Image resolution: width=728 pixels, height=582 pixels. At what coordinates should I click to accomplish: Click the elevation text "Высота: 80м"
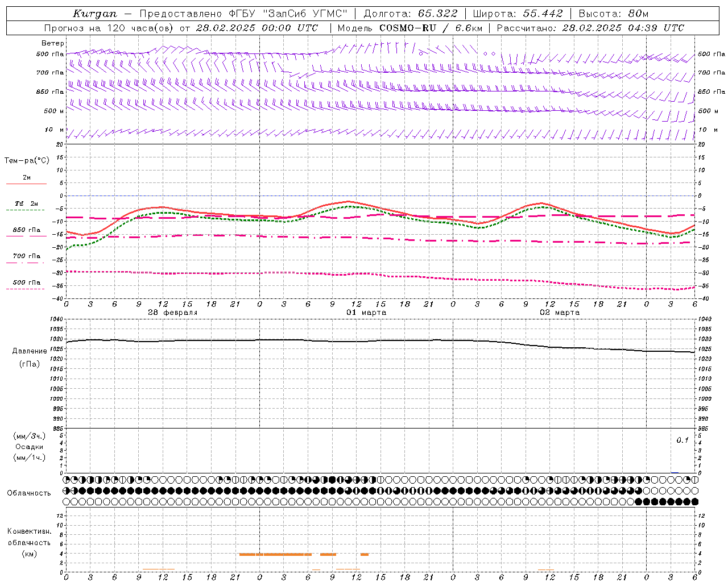point(613,14)
